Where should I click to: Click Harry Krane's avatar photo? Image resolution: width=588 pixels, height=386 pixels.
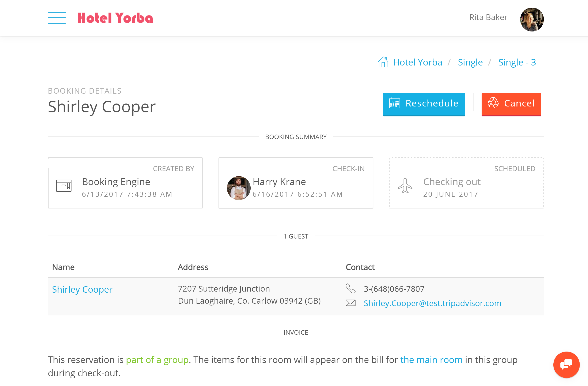coord(238,188)
